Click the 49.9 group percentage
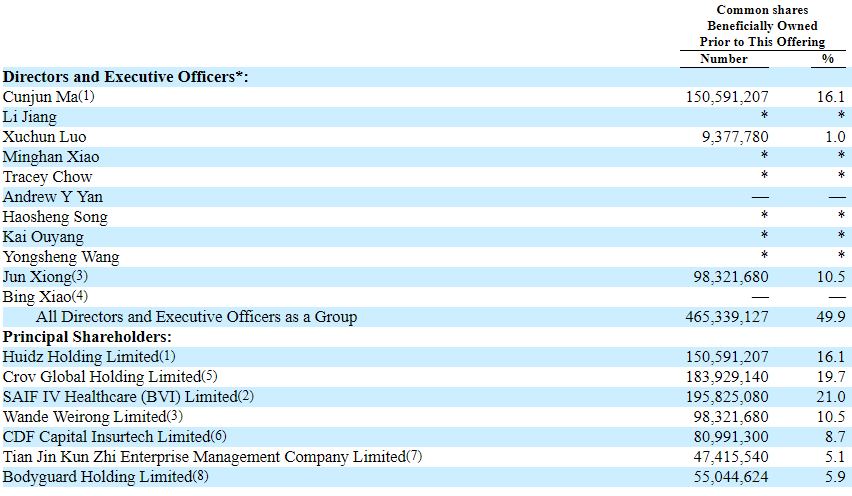This screenshot has height=496, width=852. pyautogui.click(x=831, y=317)
